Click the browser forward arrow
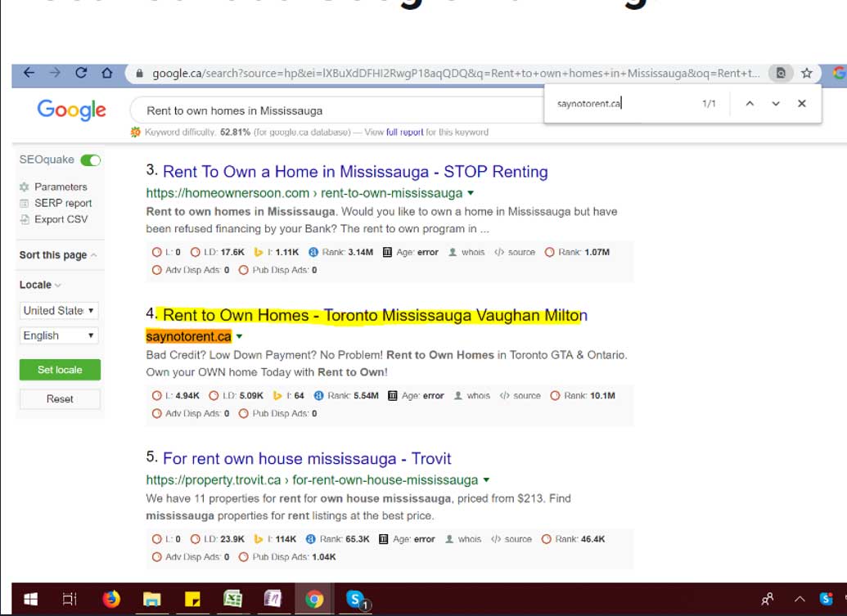Screen dimensions: 847x616 pyautogui.click(x=55, y=73)
